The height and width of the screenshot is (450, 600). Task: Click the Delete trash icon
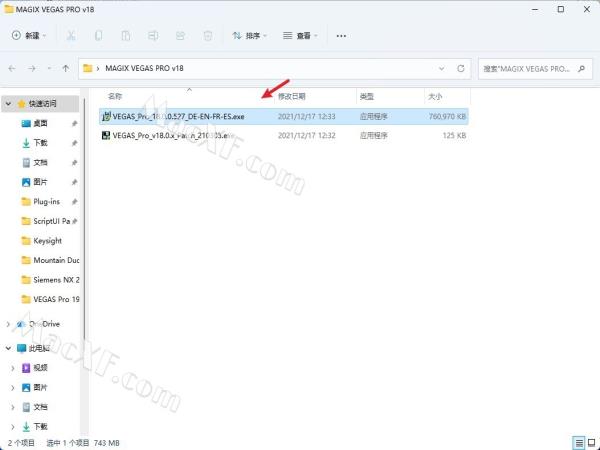[208, 36]
